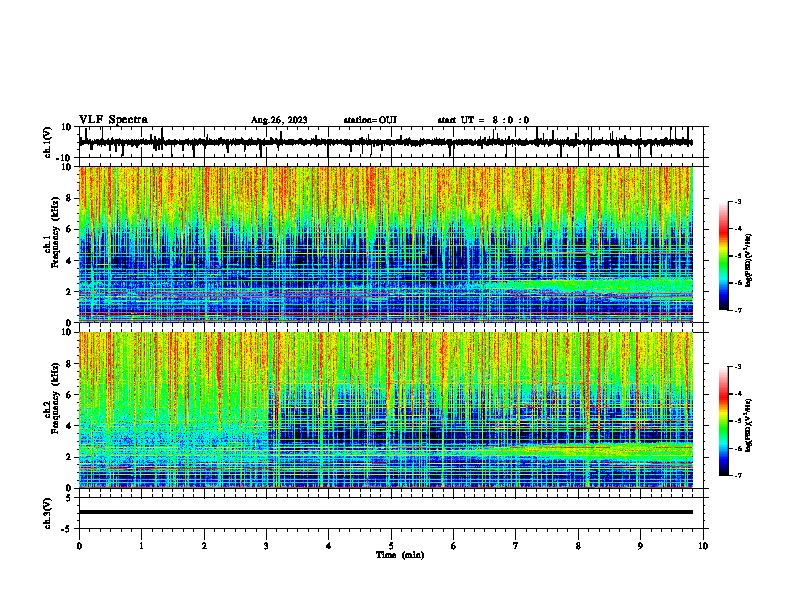Click time-axis tick label "9"
Screen dimensions: 792x612
tap(640, 546)
